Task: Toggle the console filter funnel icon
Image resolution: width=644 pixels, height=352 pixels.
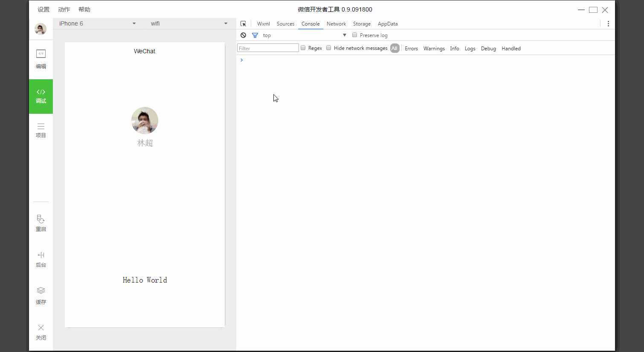Action: click(x=255, y=35)
